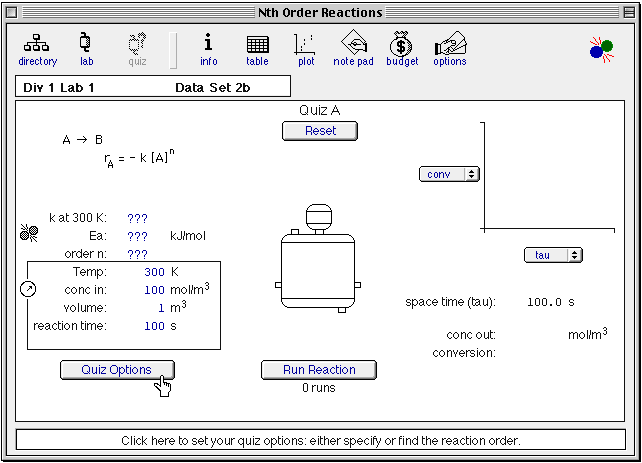642x463 pixels.
Task: Expand the conv y-axis dropdown
Action: 449,174
